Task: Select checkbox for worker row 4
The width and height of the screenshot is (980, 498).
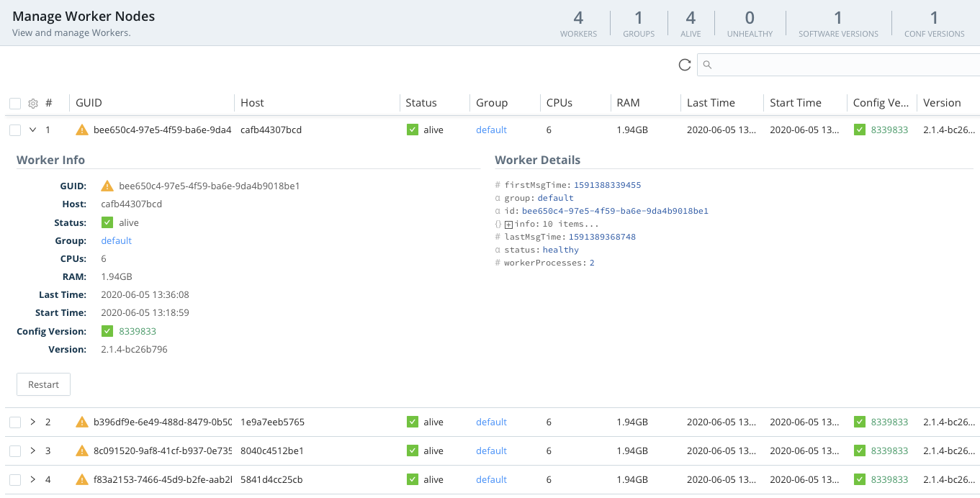Action: click(15, 480)
